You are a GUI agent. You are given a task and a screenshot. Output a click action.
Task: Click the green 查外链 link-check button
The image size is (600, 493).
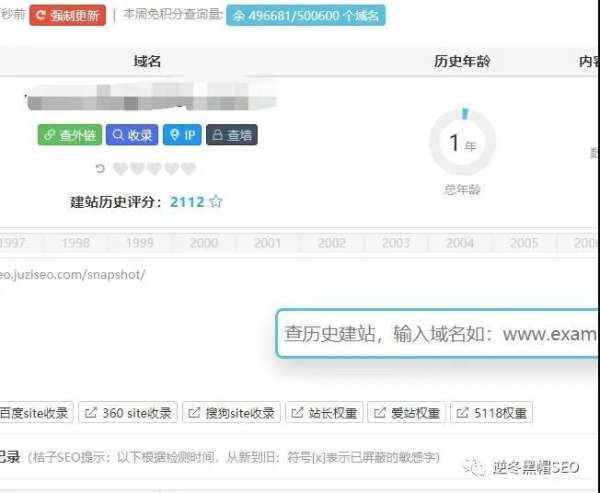pos(70,135)
